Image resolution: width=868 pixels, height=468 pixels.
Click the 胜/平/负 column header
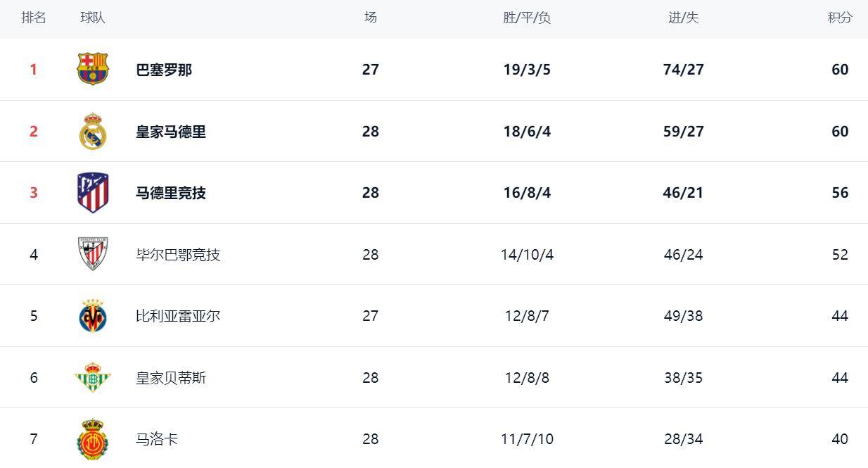tap(527, 18)
